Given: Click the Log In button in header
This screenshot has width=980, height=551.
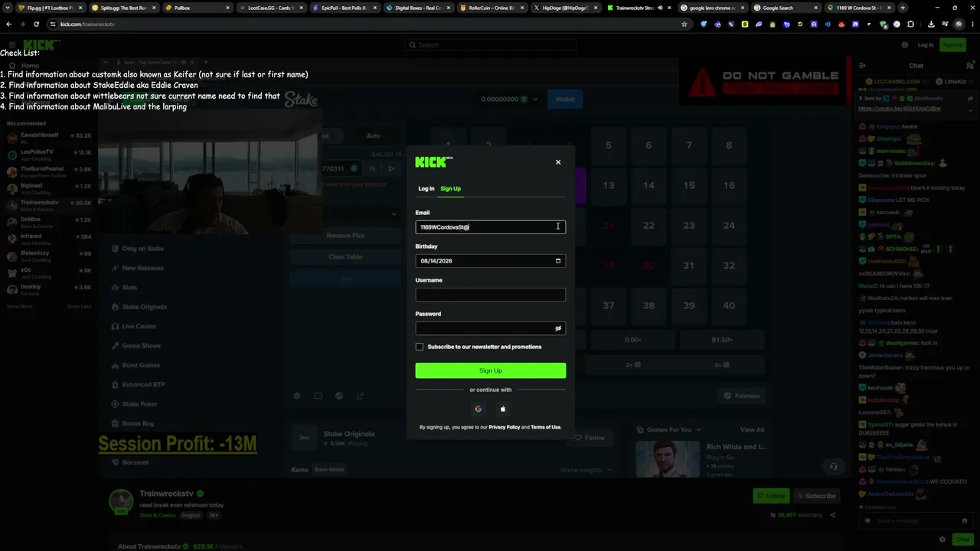Looking at the screenshot, I should (925, 45).
